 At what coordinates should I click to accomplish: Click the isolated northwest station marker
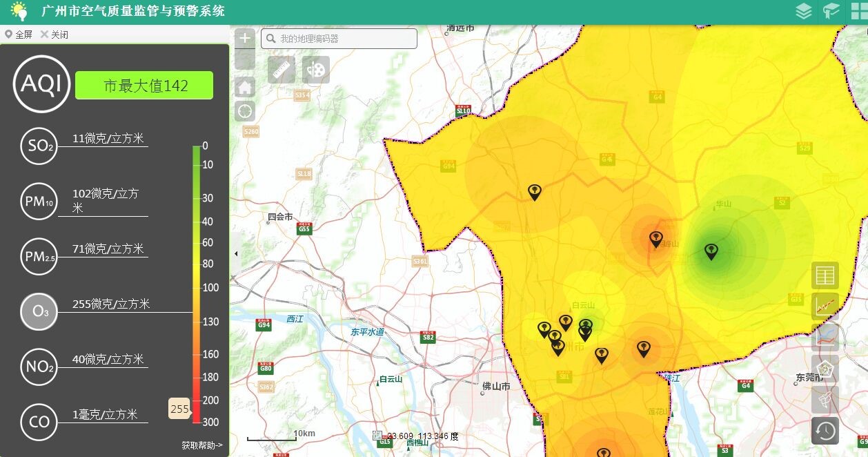pos(535,193)
